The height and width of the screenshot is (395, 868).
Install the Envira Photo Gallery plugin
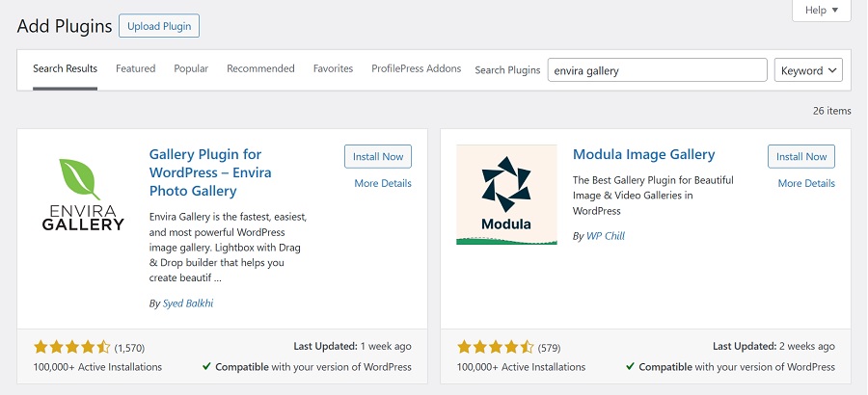[378, 156]
